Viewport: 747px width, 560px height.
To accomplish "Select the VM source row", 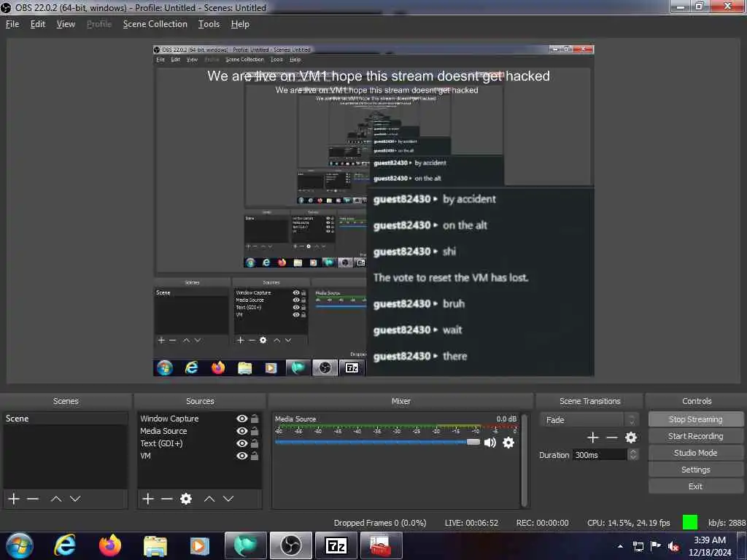I will pyautogui.click(x=199, y=456).
